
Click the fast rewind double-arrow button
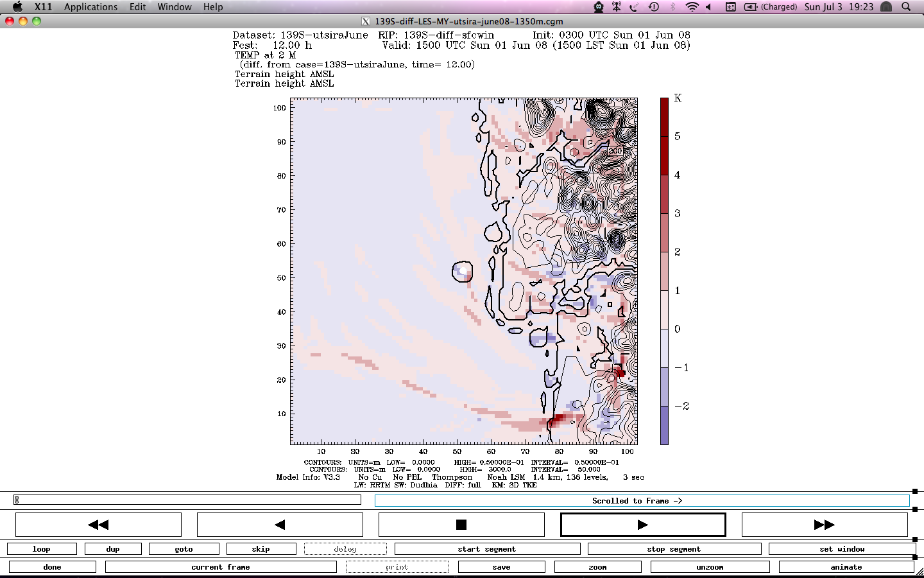[x=98, y=525]
